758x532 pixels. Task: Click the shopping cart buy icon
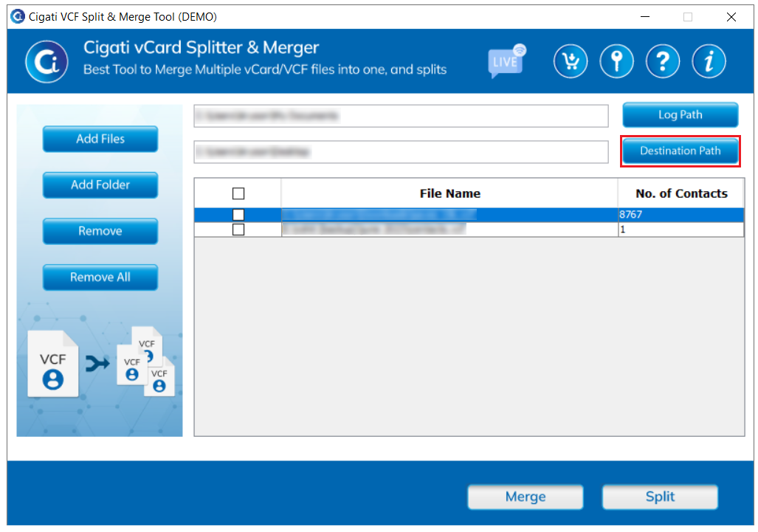click(571, 61)
